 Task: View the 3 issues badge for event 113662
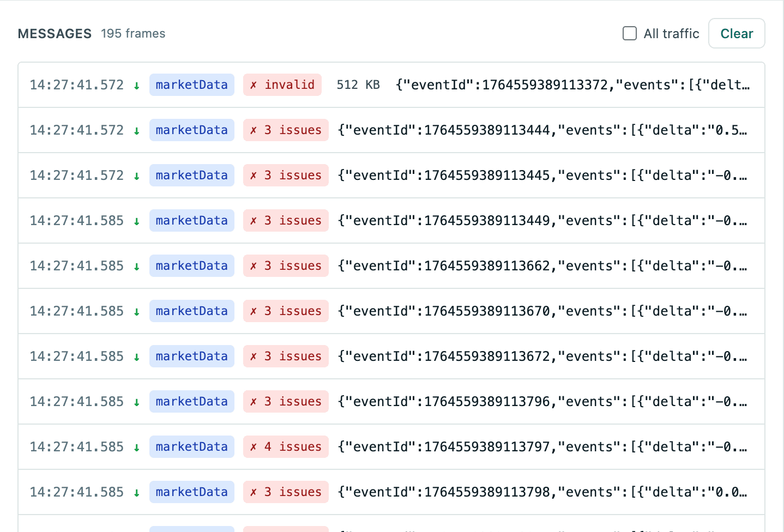[286, 265]
